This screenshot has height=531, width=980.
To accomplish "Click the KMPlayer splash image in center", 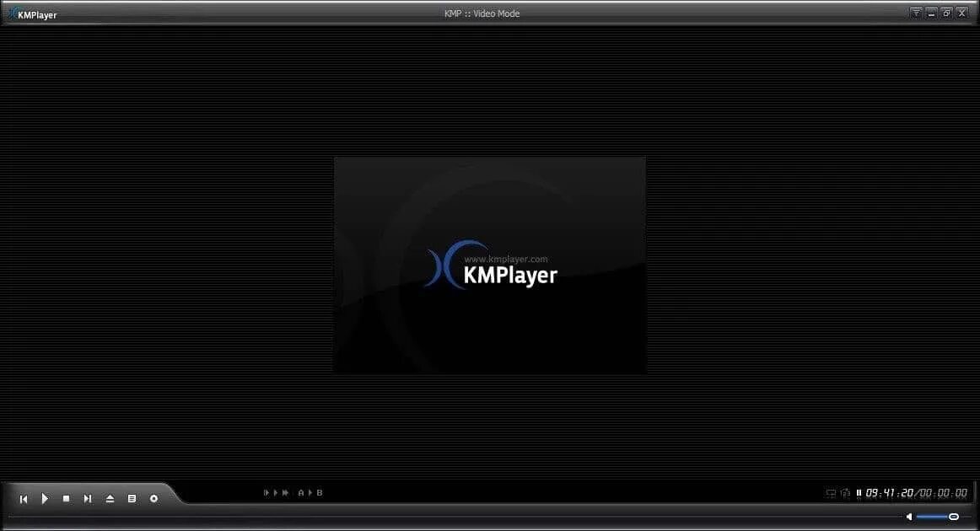I will [x=490, y=265].
